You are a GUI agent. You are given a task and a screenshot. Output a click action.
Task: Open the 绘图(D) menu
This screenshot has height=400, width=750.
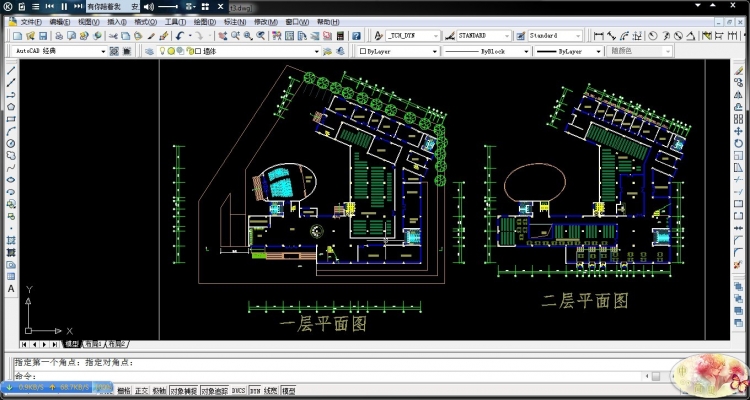pos(205,22)
